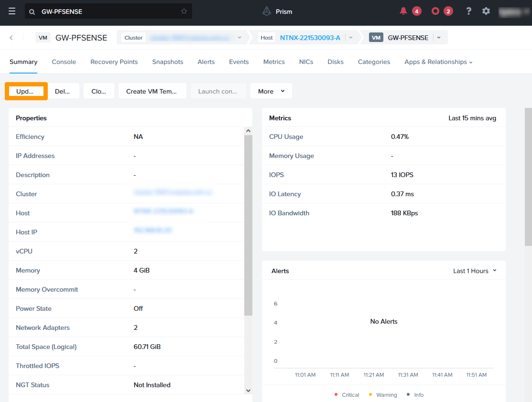Open the alerts bell notifications
Image resolution: width=532 pixels, height=402 pixels.
click(404, 11)
